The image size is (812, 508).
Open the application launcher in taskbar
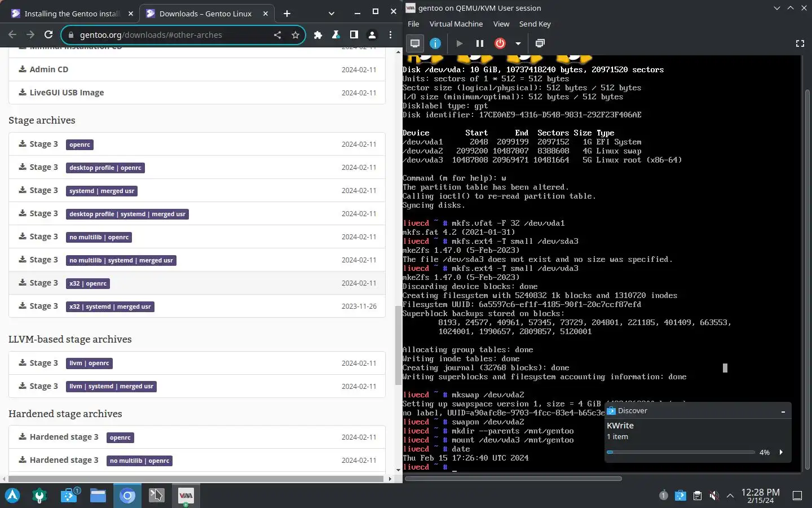click(12, 496)
